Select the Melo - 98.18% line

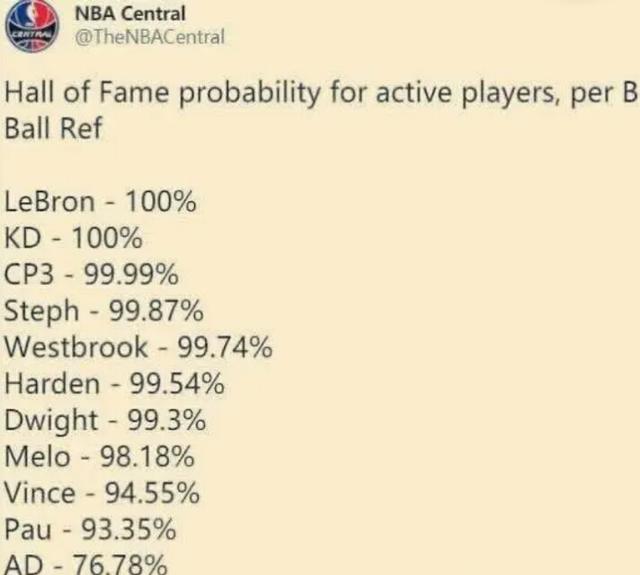(99, 456)
